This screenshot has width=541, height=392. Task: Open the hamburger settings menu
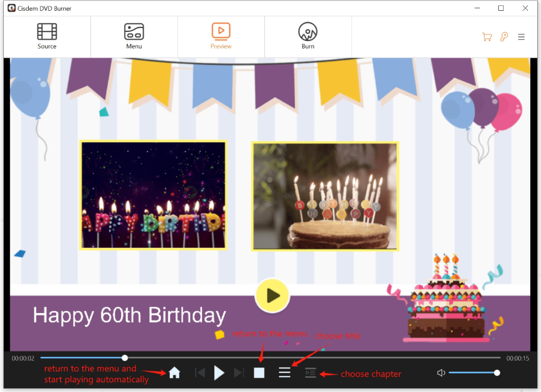coord(521,36)
